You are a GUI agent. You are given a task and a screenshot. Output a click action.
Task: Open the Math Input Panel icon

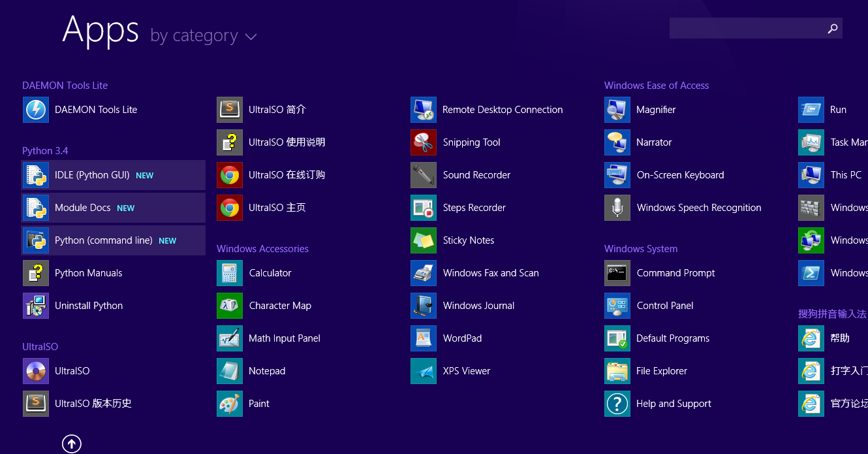(x=230, y=338)
